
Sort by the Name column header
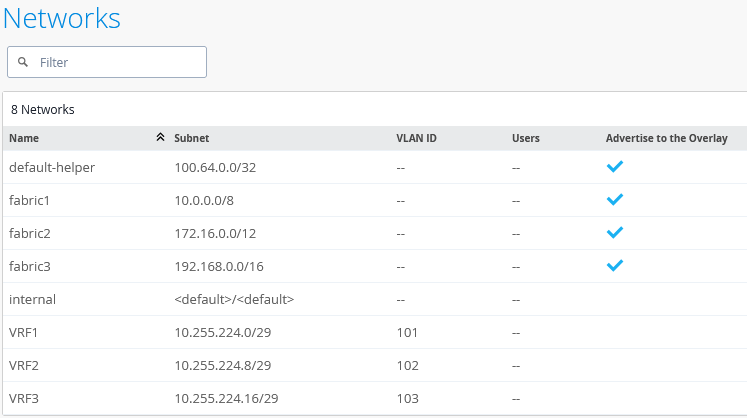[x=24, y=138]
